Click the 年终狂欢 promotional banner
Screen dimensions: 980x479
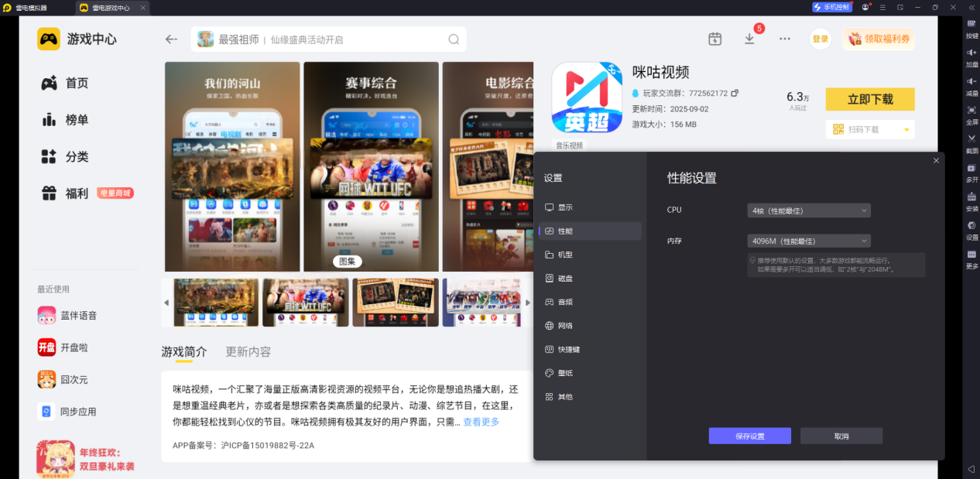pyautogui.click(x=87, y=458)
